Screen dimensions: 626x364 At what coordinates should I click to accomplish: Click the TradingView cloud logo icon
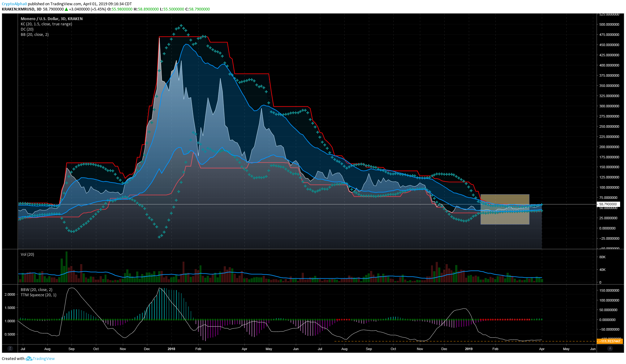point(29,358)
